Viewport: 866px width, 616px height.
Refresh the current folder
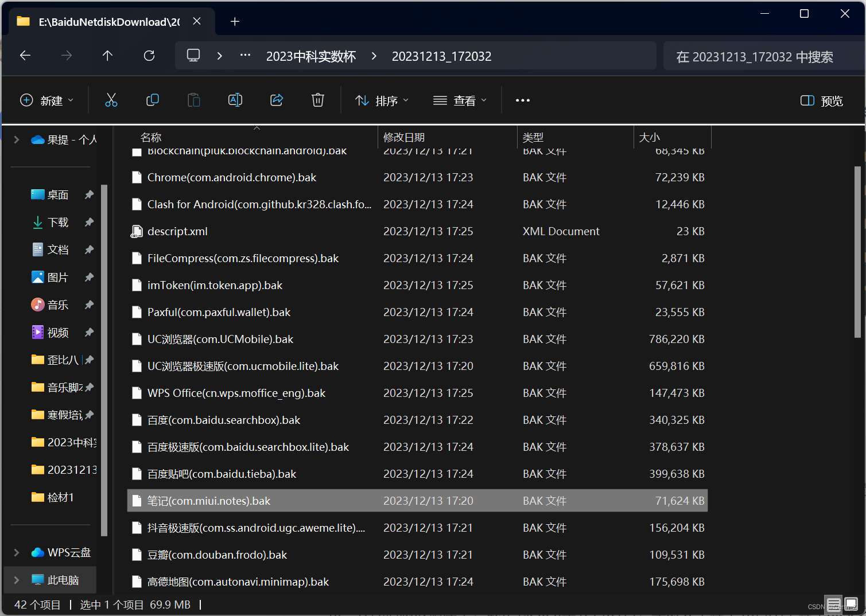click(x=149, y=56)
